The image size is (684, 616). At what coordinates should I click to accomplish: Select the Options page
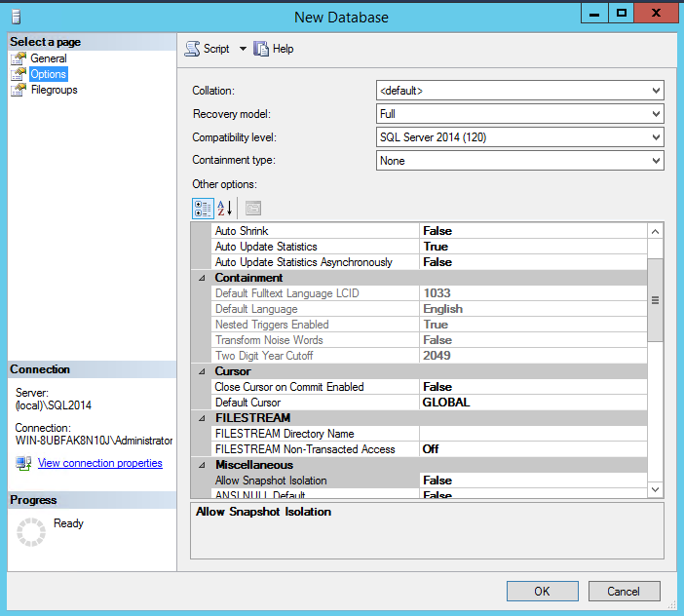[49, 74]
